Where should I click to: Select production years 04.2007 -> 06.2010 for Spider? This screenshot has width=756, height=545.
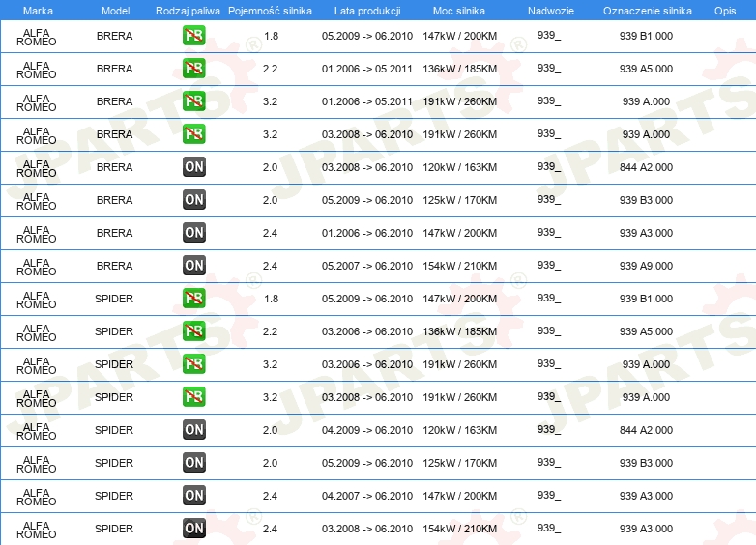point(367,496)
